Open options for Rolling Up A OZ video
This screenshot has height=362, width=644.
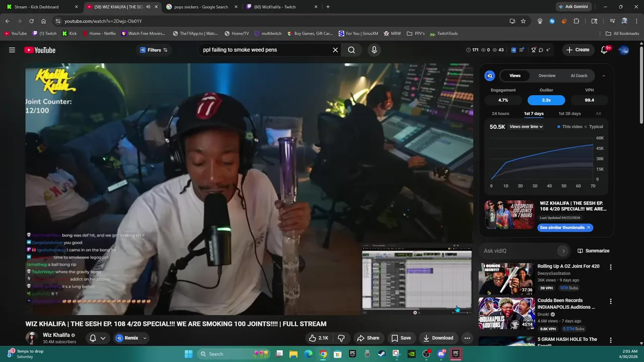point(611,267)
